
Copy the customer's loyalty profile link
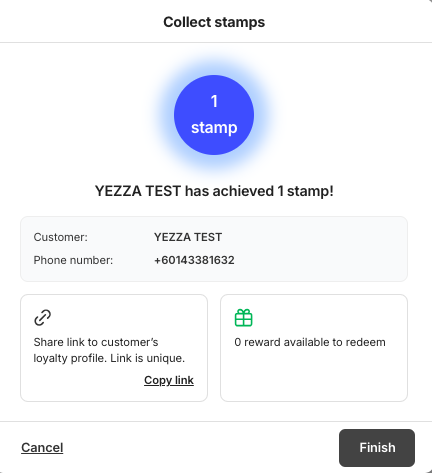(x=169, y=380)
